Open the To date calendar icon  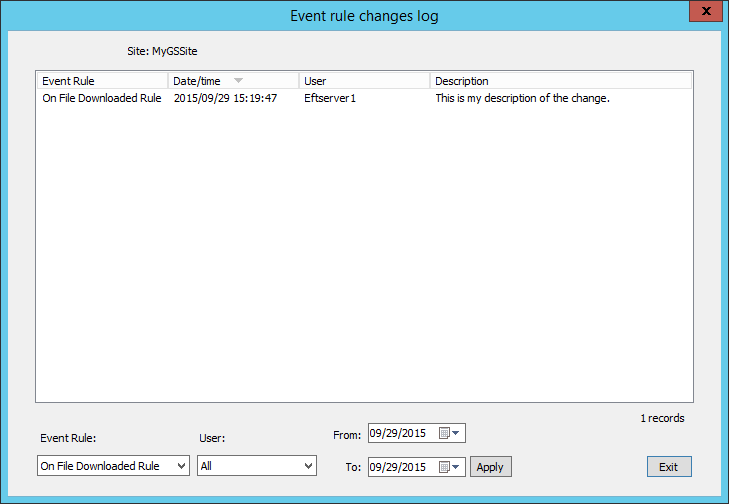pyautogui.click(x=444, y=467)
